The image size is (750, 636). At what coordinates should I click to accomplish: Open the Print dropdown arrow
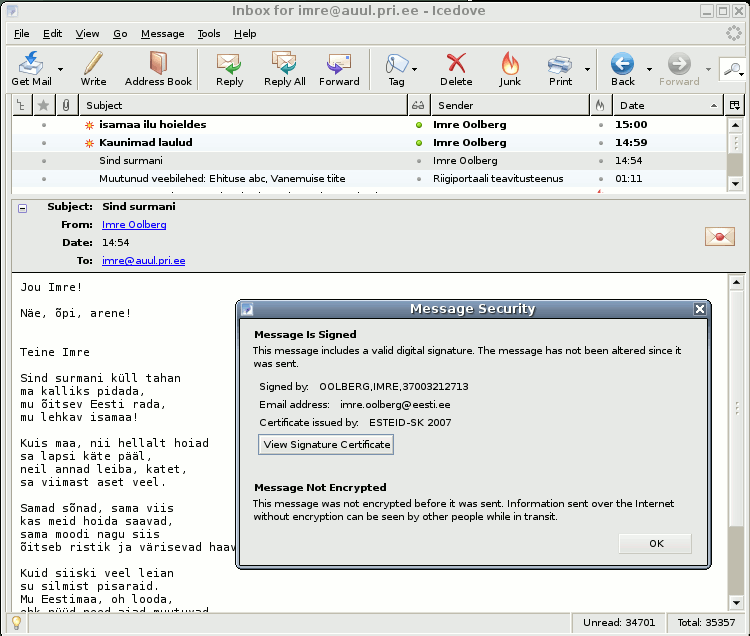(x=587, y=69)
